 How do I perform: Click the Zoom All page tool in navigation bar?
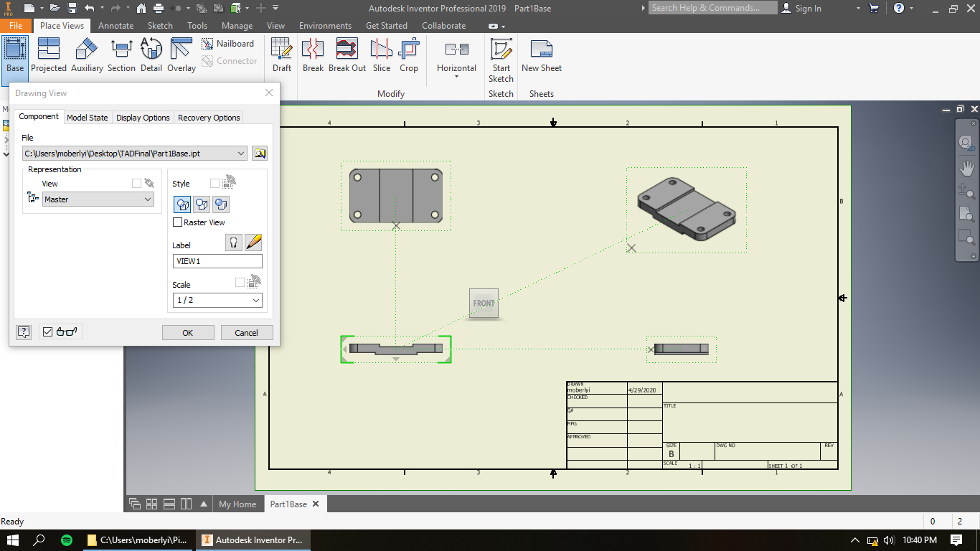click(x=966, y=214)
